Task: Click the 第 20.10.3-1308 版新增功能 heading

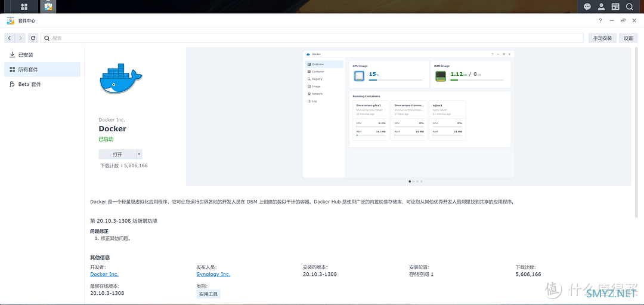Action: pyautogui.click(x=123, y=221)
